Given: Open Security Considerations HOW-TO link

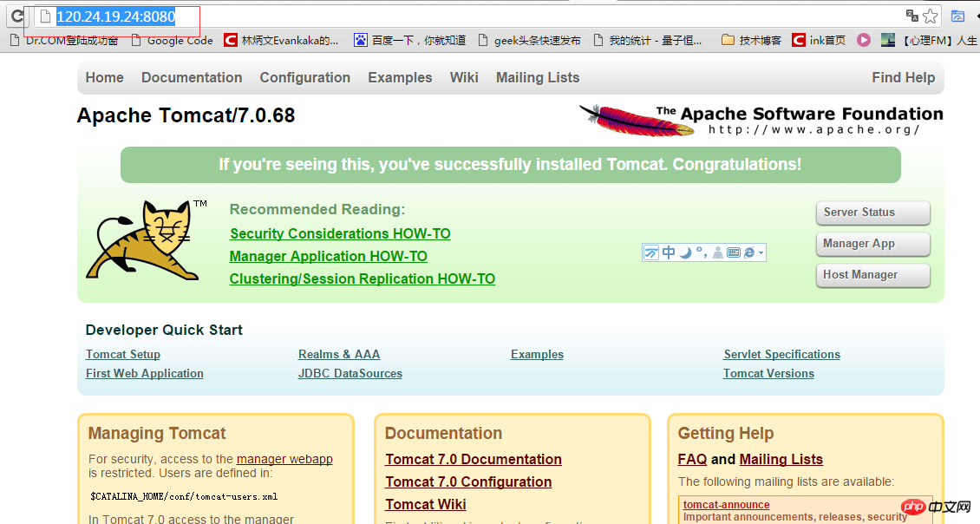Looking at the screenshot, I should pos(340,233).
